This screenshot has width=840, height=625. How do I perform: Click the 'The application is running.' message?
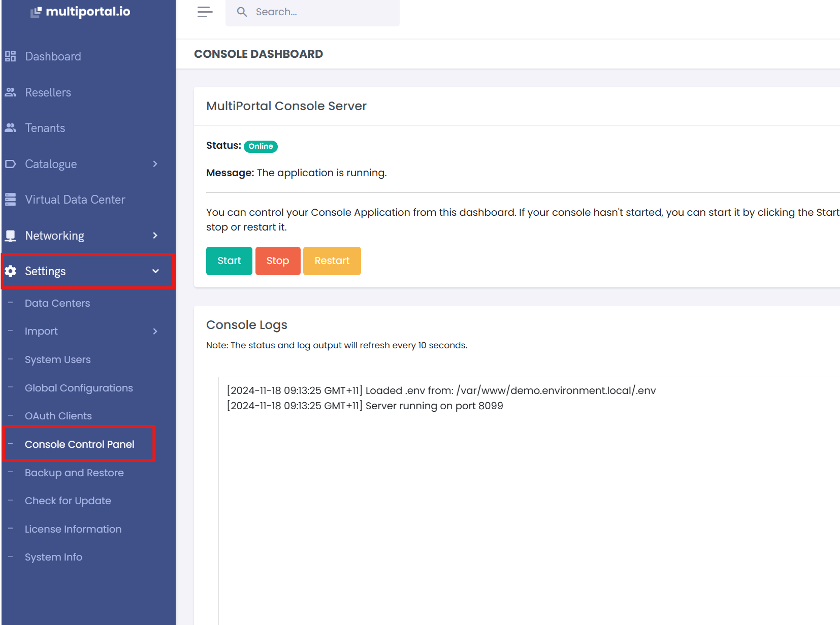(x=321, y=173)
